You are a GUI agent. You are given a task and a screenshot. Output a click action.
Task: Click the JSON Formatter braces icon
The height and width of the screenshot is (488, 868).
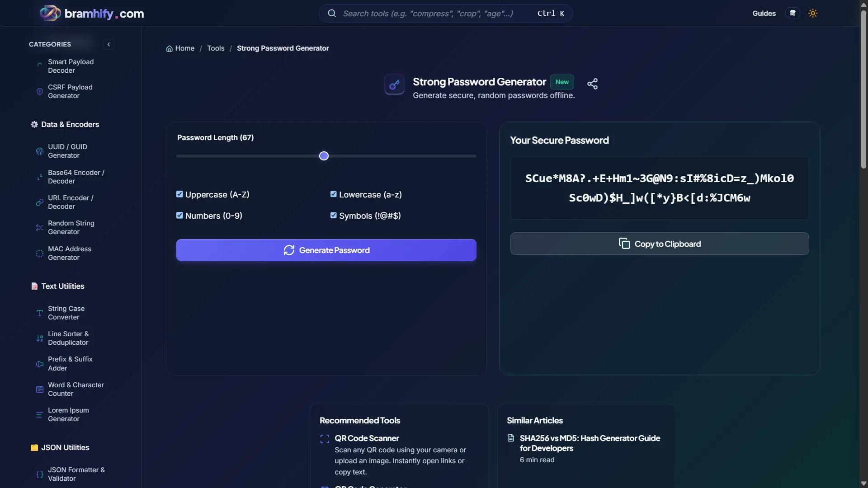40,474
